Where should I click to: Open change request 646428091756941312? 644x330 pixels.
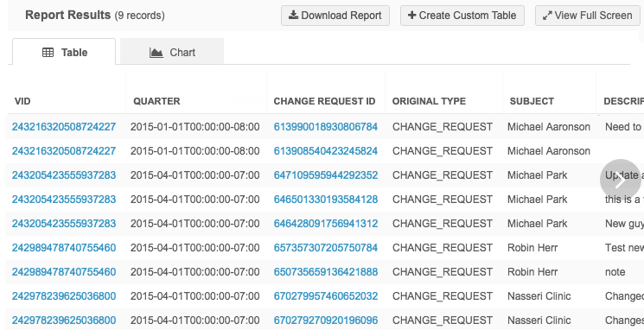tap(326, 224)
